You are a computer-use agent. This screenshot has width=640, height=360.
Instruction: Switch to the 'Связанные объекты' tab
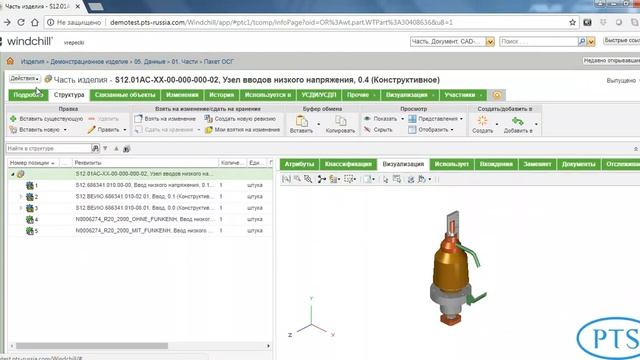point(125,95)
